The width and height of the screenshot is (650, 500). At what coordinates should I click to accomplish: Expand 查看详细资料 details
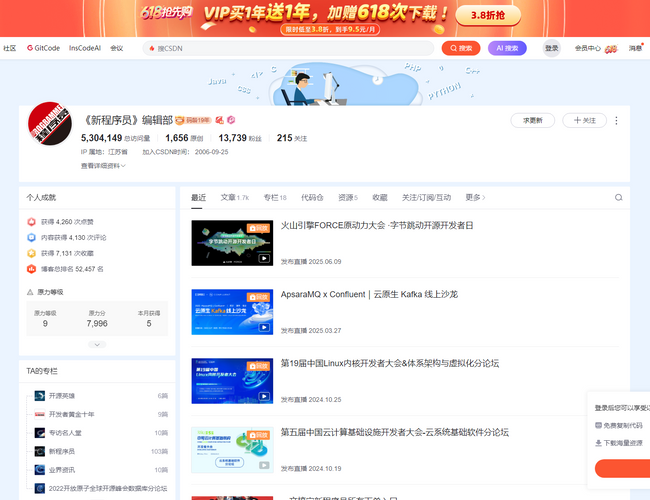103,166
